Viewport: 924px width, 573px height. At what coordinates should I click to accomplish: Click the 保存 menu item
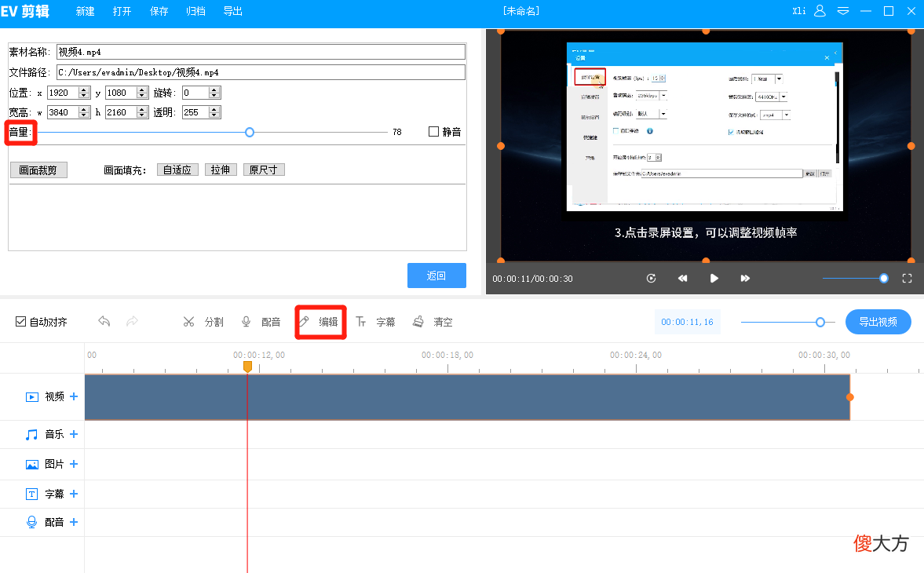tap(159, 11)
